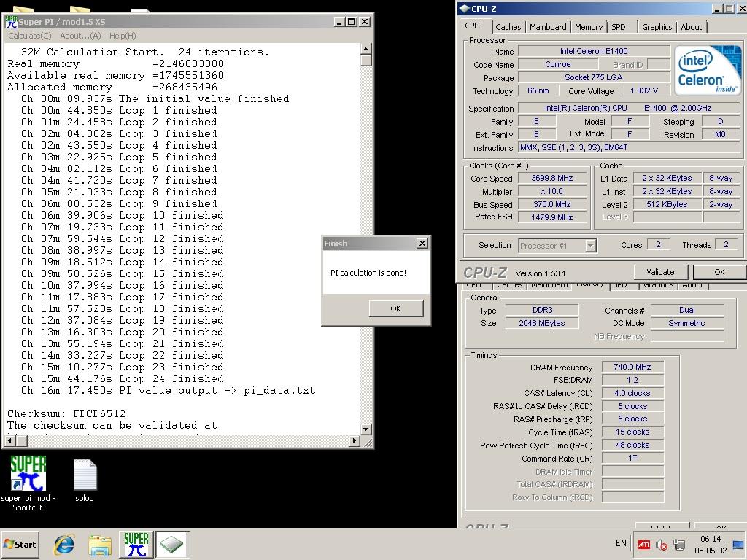Open the Help(H) menu
This screenshot has width=747, height=560.
point(123,36)
